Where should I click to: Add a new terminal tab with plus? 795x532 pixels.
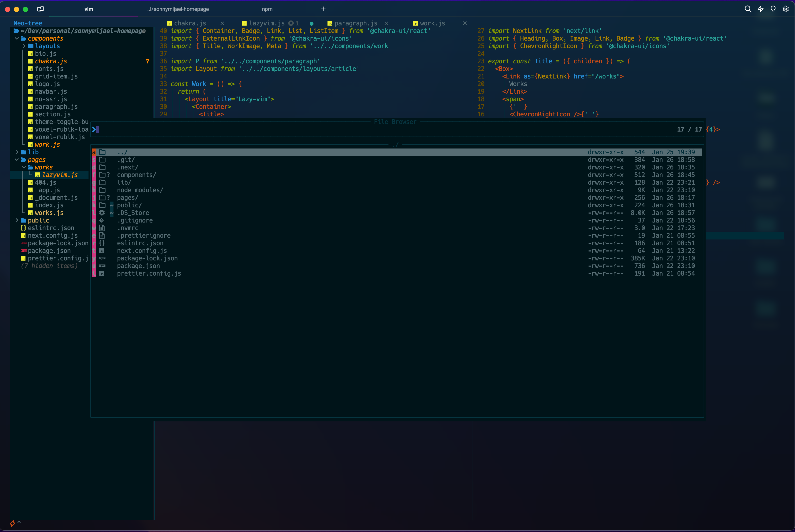tap(323, 9)
